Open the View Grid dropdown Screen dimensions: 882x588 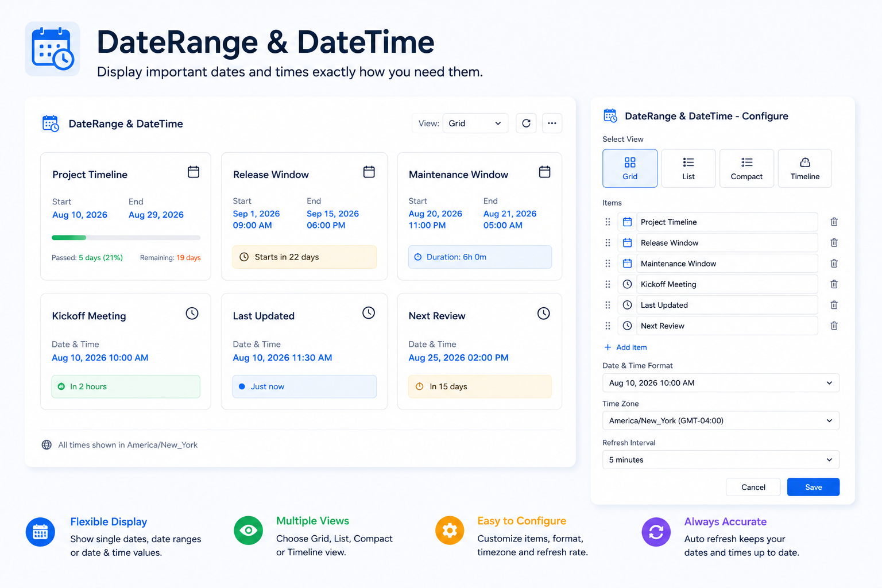[475, 123]
